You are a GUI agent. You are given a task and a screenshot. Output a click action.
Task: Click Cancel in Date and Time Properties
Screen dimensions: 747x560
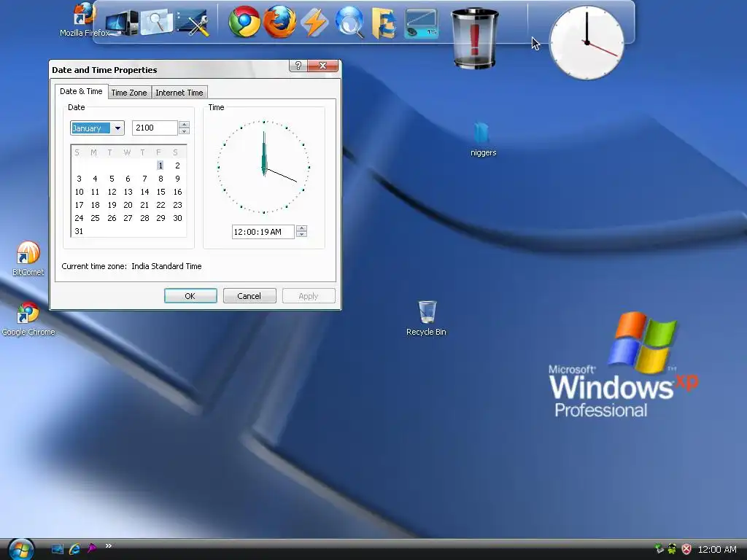[249, 296]
